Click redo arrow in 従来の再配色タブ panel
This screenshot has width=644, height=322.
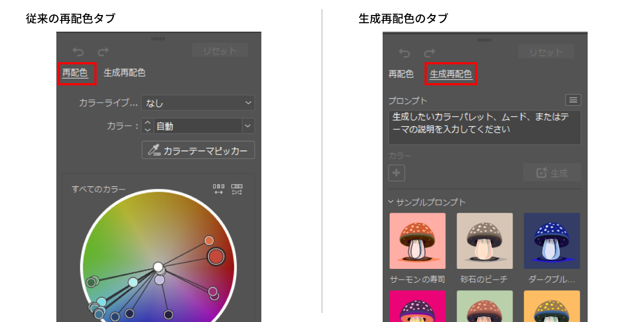(104, 52)
